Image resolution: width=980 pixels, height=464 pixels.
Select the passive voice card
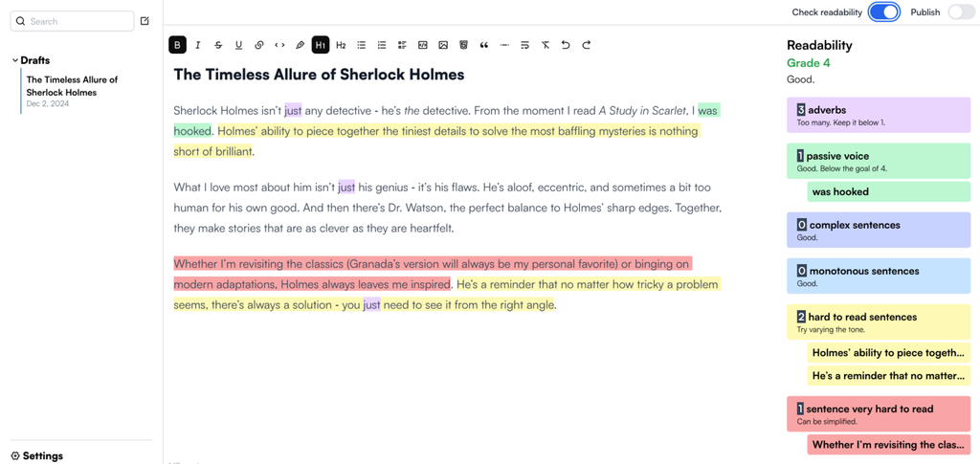point(879,161)
